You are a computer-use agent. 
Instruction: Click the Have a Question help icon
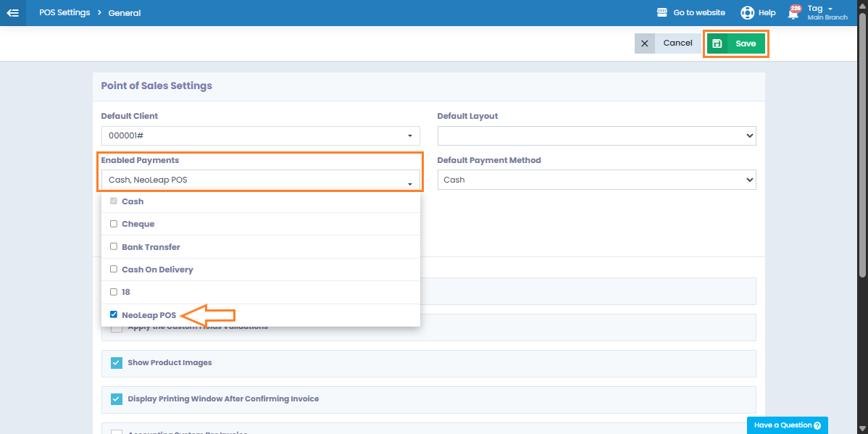[x=817, y=425]
